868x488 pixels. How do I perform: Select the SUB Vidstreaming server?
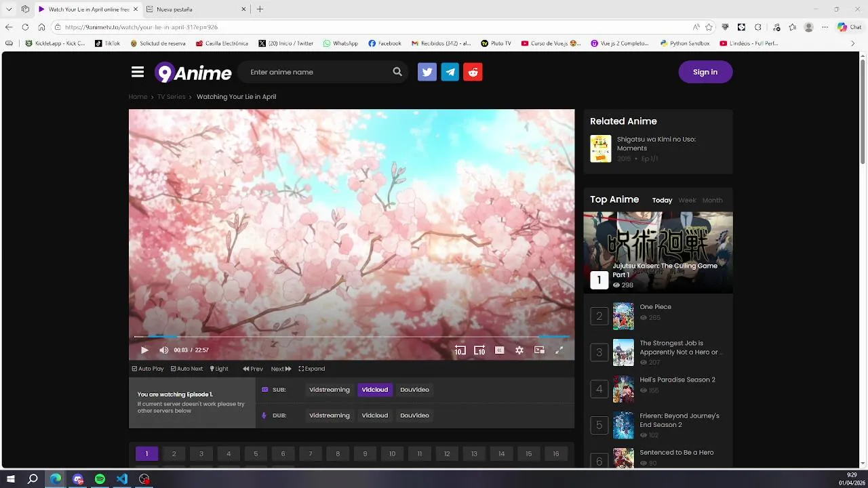click(x=330, y=390)
